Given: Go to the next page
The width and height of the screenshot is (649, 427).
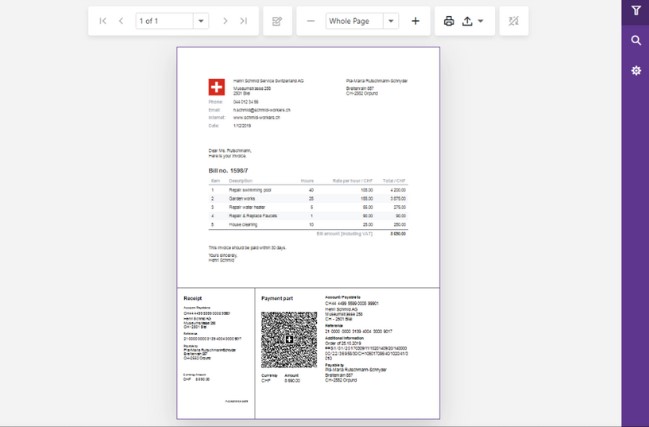Looking at the screenshot, I should (x=225, y=21).
